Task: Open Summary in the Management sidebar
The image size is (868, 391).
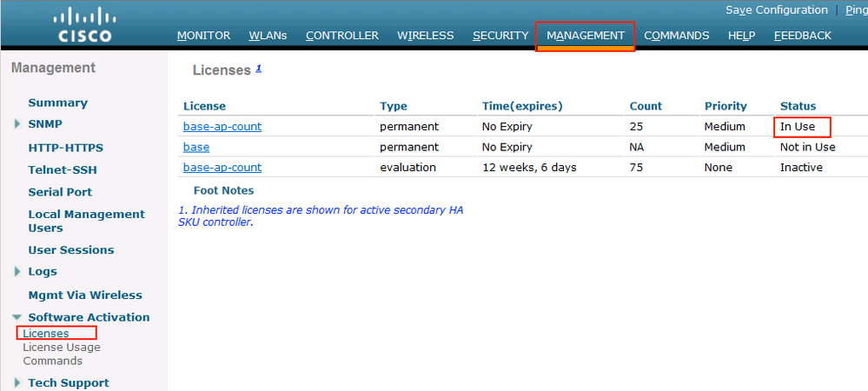Action: [57, 103]
